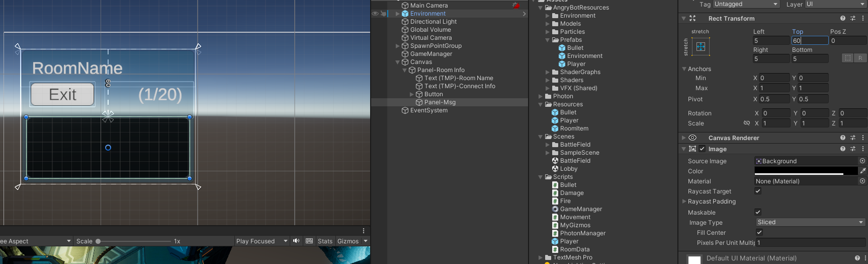Open the Gizmos dropdown arrow
The width and height of the screenshot is (868, 264).
(x=366, y=241)
